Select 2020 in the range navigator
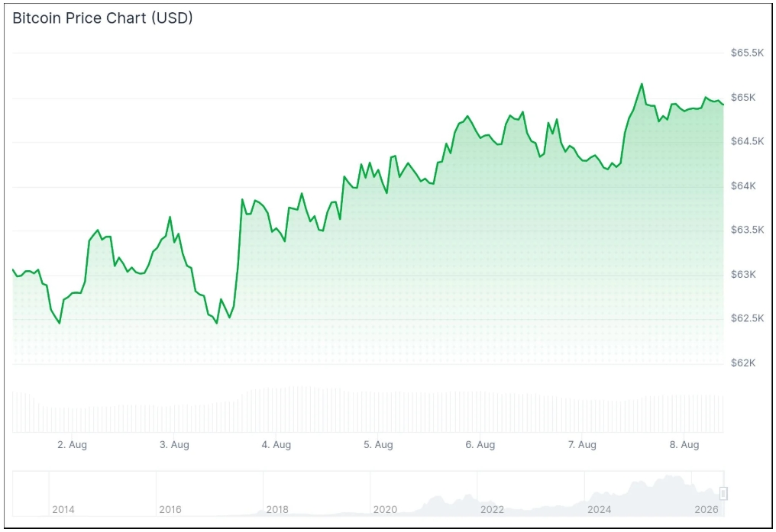776x532 pixels. coord(385,509)
